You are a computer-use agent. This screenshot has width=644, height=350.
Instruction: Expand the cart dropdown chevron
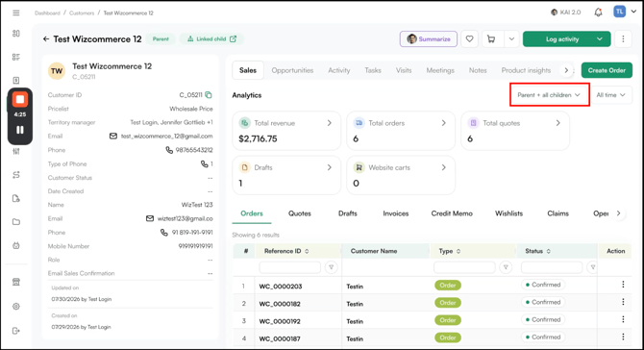tap(511, 39)
